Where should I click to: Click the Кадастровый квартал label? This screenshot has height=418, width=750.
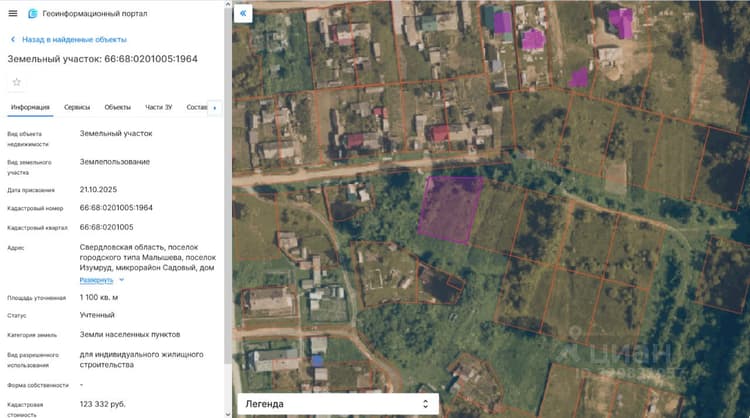click(37, 228)
